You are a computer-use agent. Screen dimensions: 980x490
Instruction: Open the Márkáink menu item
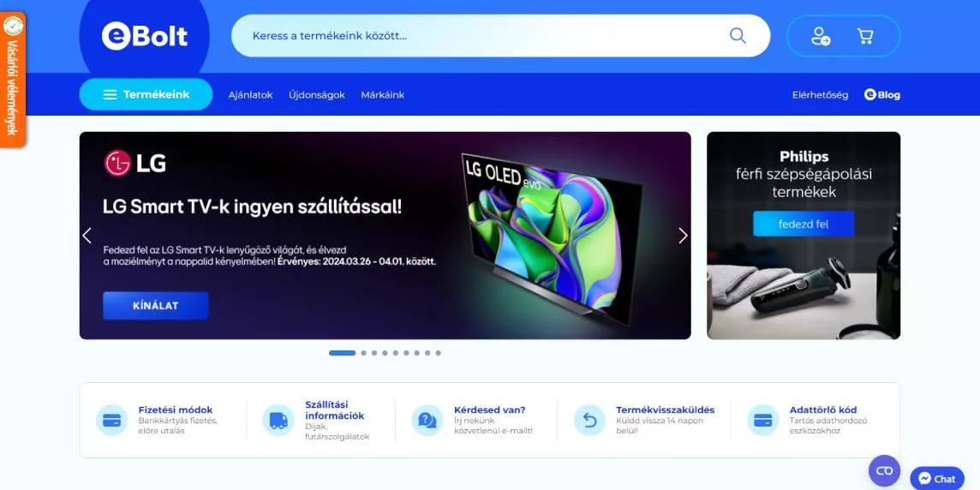click(383, 95)
